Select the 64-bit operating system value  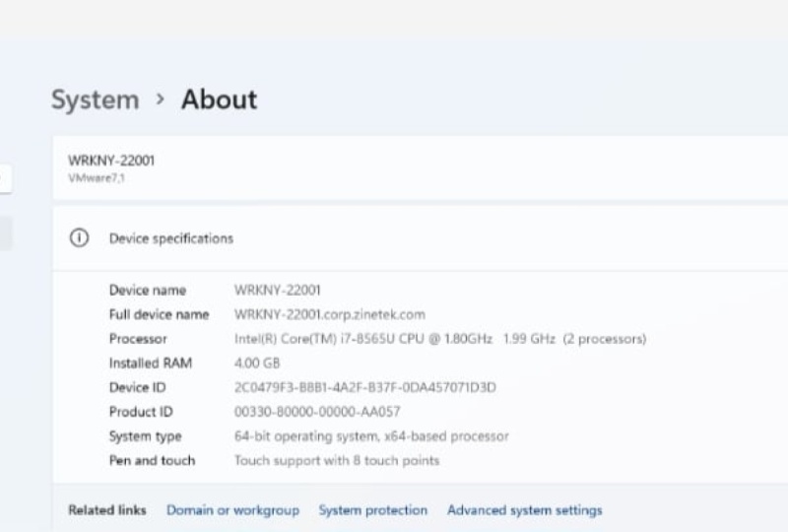(371, 436)
